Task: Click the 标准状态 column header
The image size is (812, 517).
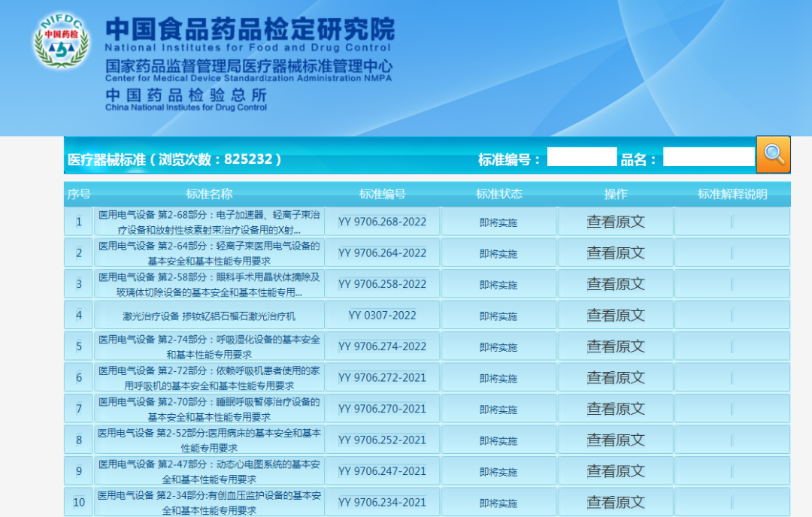Action: [498, 193]
